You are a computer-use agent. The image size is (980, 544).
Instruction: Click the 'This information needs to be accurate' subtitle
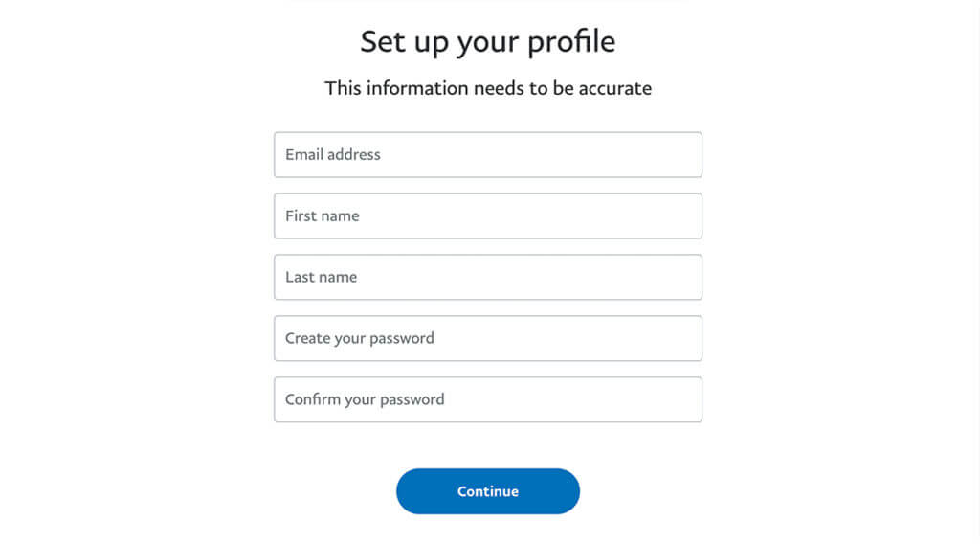487,88
